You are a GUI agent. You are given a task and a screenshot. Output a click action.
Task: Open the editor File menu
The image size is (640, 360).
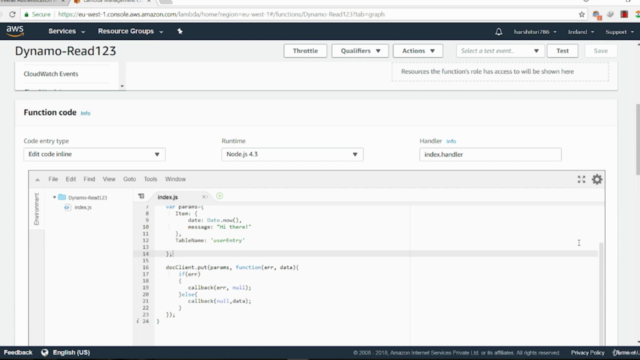53,179
